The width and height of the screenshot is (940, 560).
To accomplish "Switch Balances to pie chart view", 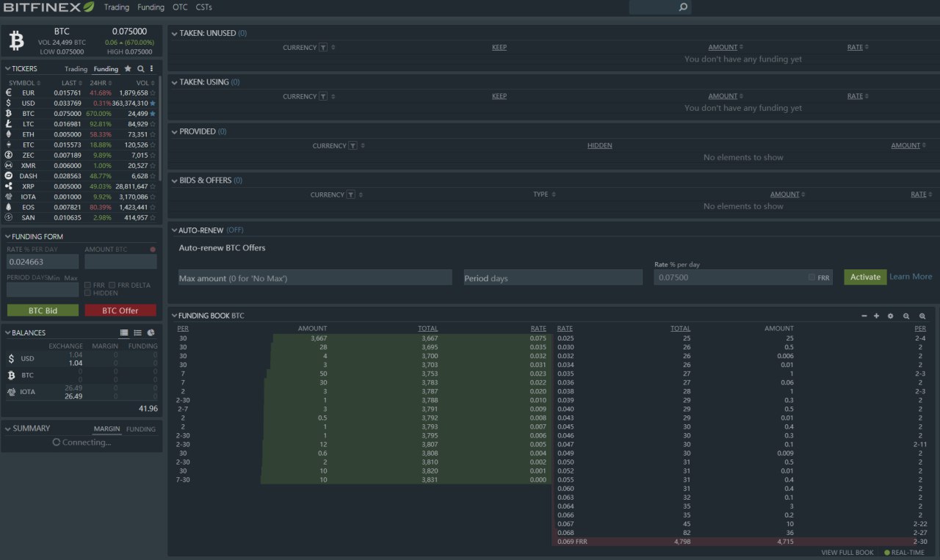I will (x=151, y=333).
